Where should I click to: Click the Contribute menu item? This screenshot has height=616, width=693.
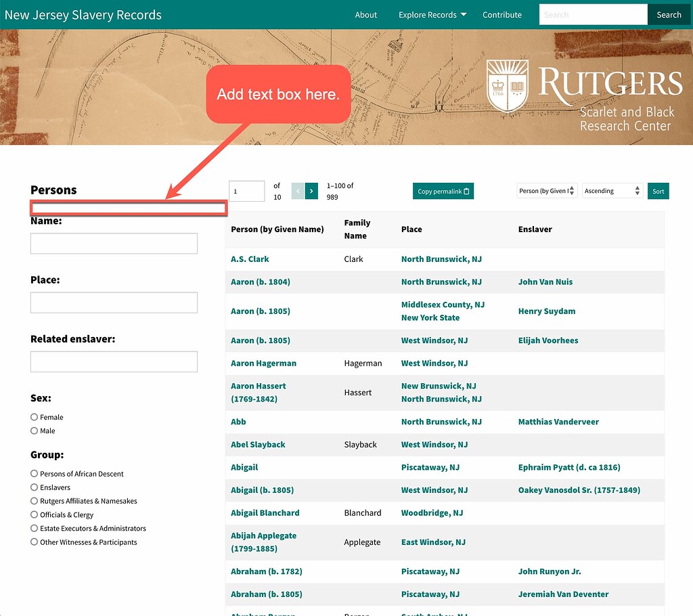tap(502, 14)
